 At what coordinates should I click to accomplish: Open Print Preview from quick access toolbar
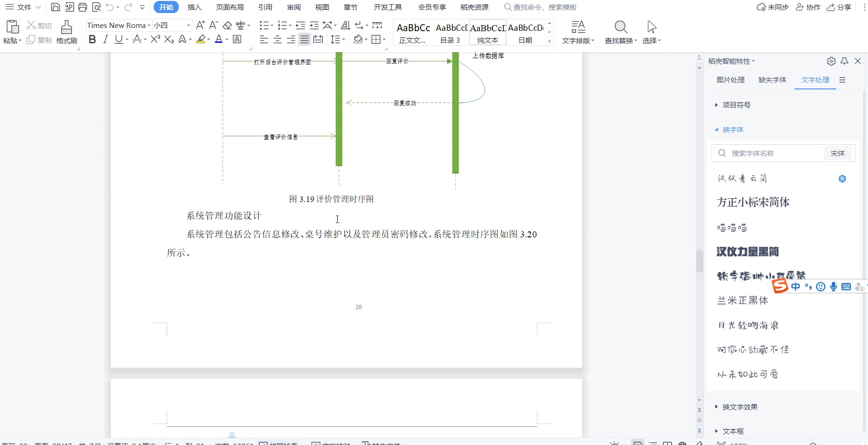pos(96,7)
